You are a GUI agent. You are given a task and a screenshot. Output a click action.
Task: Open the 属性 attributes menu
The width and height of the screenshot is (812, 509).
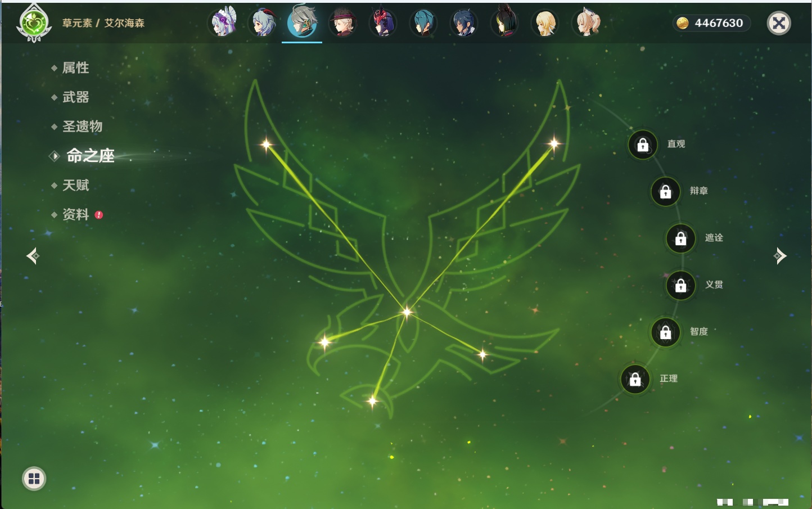(75, 68)
